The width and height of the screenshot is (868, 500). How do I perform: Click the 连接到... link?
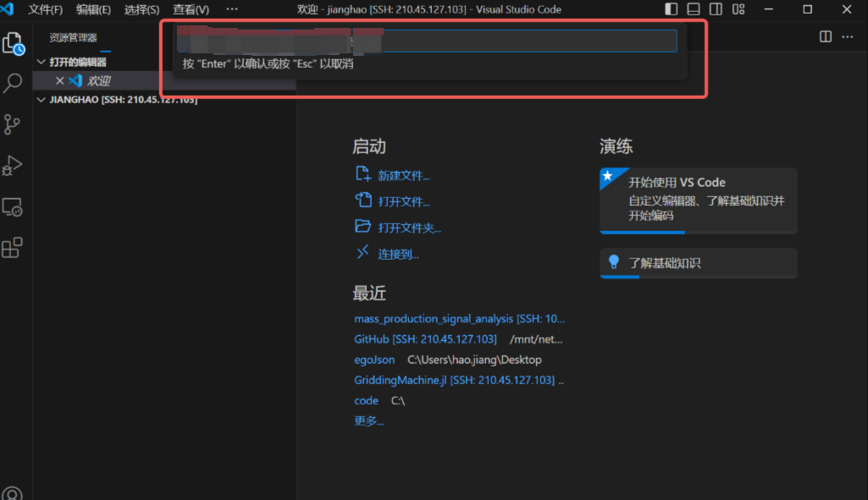click(398, 255)
